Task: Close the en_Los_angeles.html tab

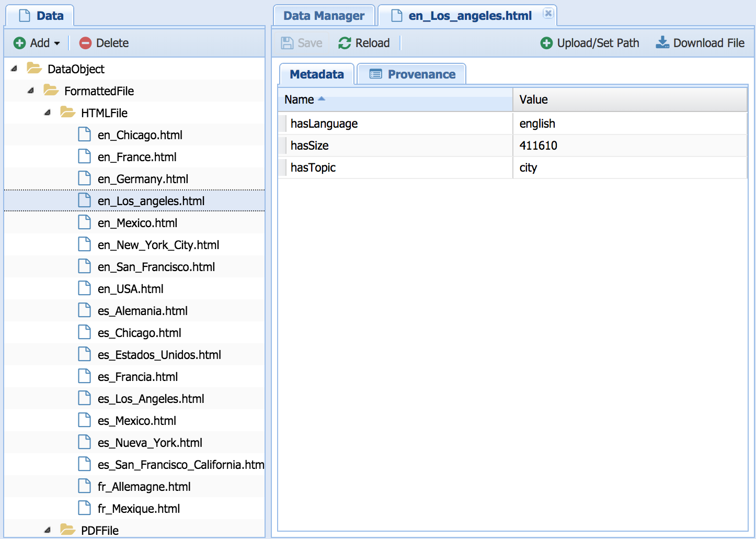Action: pos(548,13)
